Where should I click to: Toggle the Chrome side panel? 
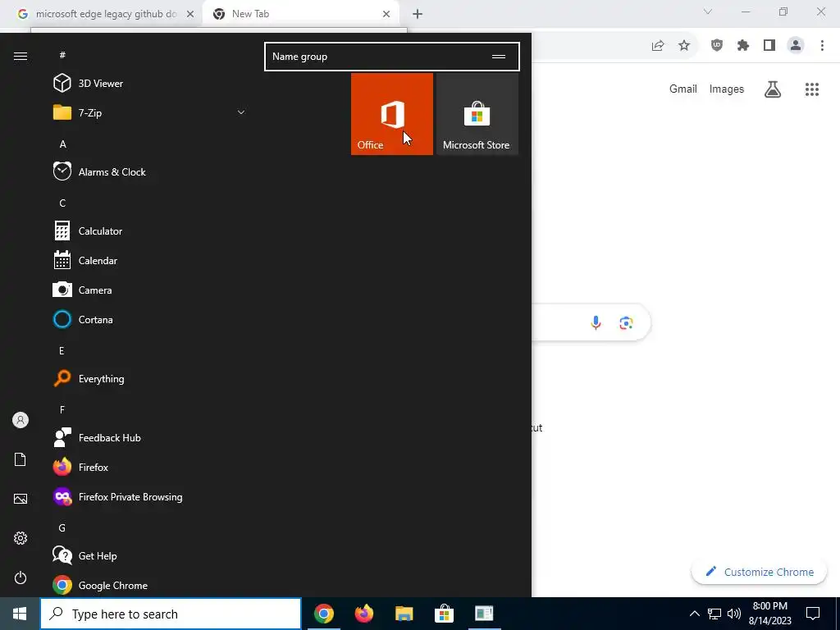[769, 46]
